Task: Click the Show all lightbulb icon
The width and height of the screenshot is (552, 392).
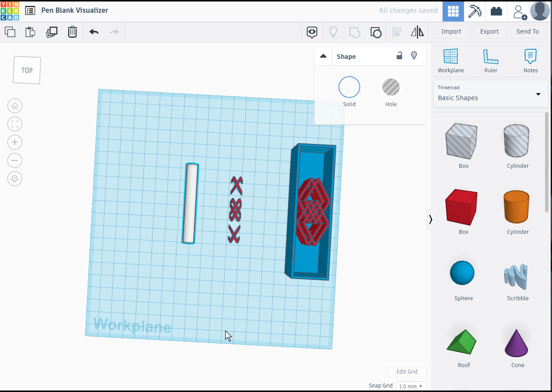Action: click(x=333, y=32)
